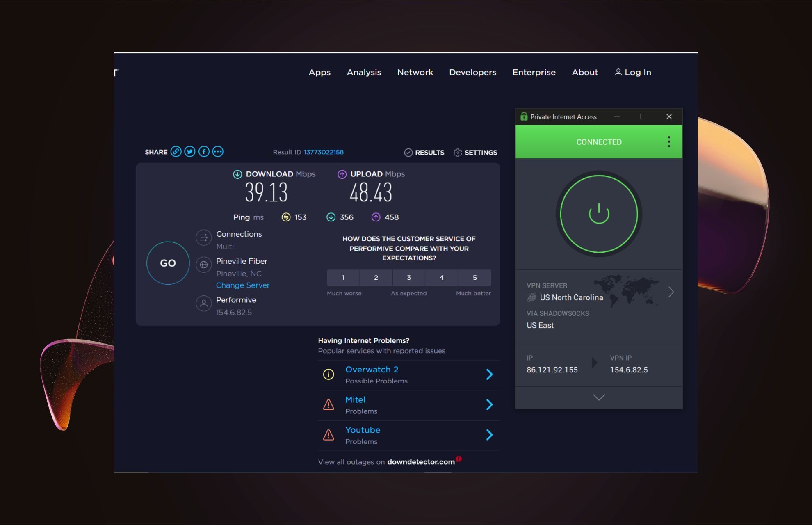Click the user icon next to Performive

coord(204,304)
